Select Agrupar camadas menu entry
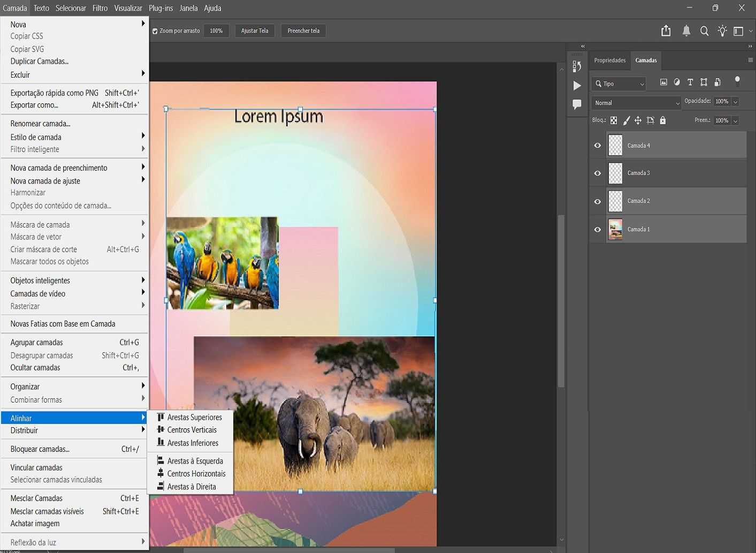This screenshot has width=756, height=553. point(37,343)
